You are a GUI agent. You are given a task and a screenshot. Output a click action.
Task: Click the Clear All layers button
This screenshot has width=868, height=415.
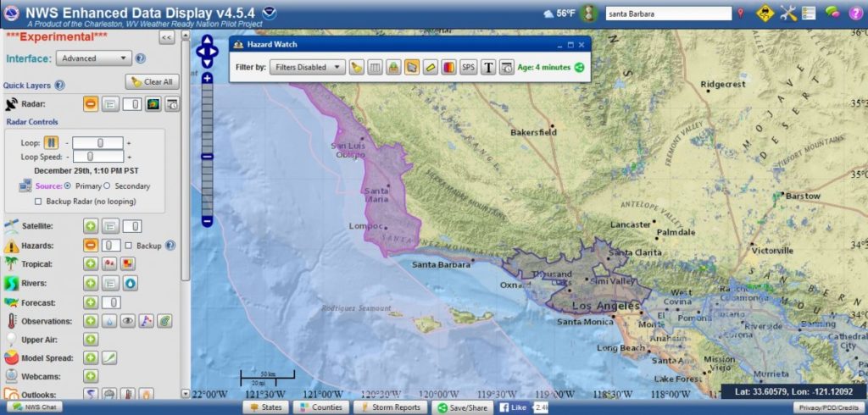point(153,82)
